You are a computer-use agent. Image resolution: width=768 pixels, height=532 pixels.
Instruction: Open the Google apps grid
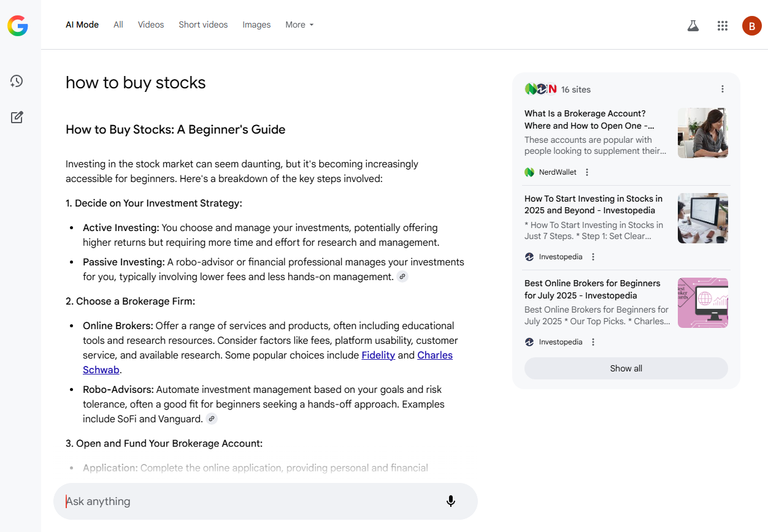coord(723,25)
